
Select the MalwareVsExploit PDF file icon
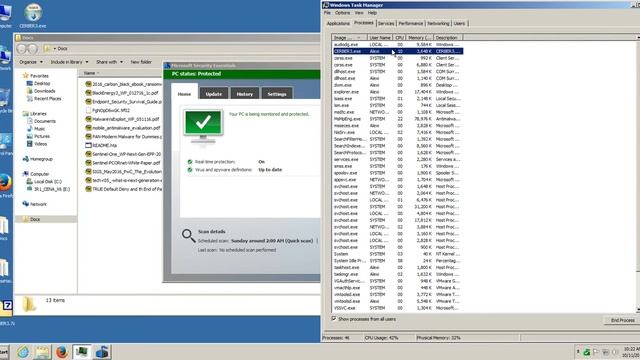tap(88, 119)
